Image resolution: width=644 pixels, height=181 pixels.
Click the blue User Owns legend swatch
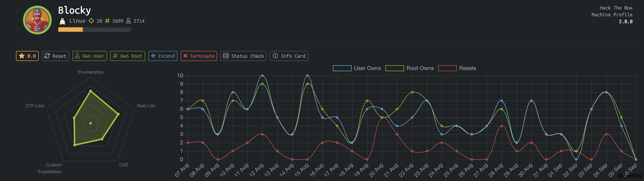click(x=342, y=68)
